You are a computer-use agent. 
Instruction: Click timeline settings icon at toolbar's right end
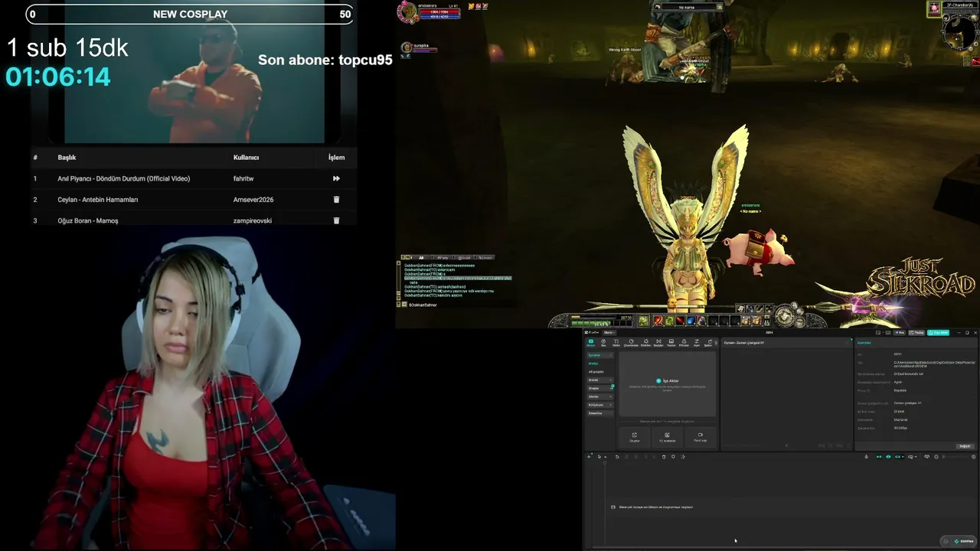pyautogui.click(x=973, y=457)
